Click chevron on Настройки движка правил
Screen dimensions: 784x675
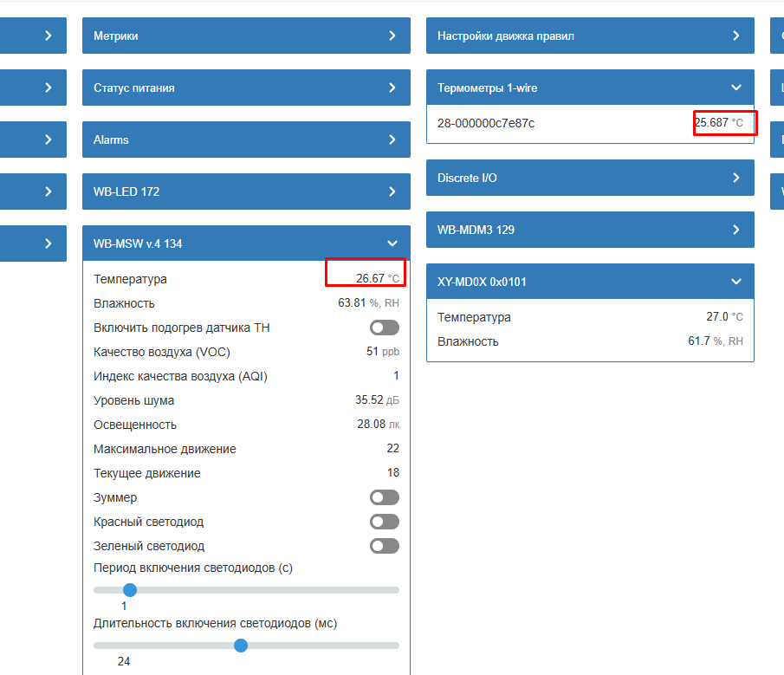(736, 36)
